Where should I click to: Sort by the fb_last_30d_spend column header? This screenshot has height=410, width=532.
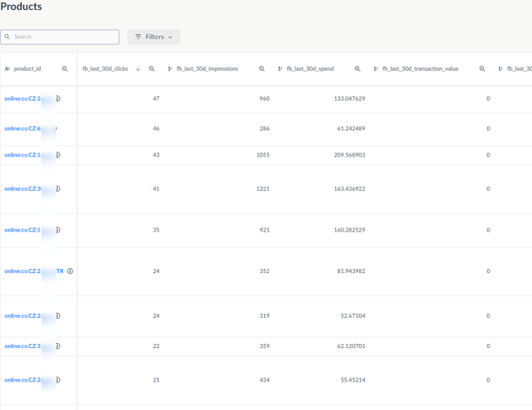pos(310,69)
